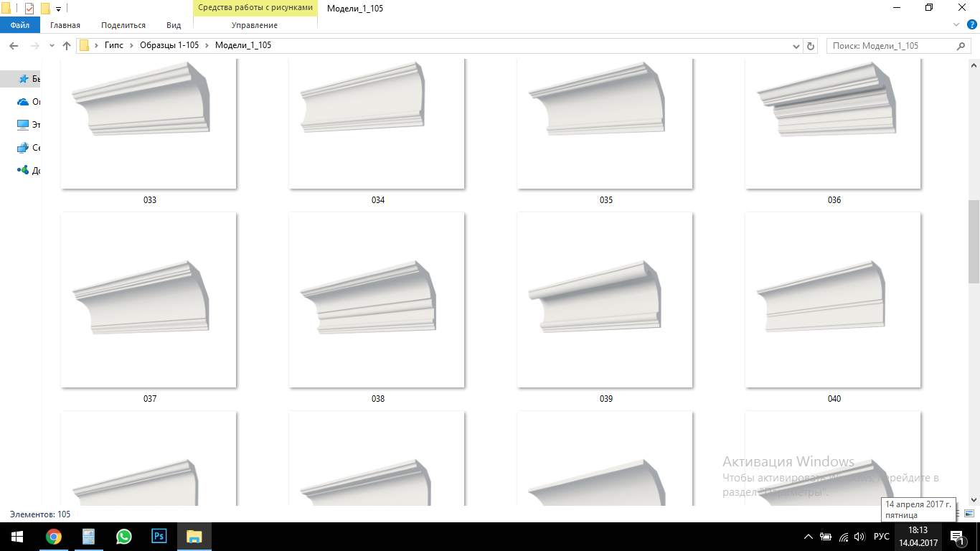Click the Модели_1_105 breadcrumb
The image size is (980, 551).
pyautogui.click(x=243, y=45)
